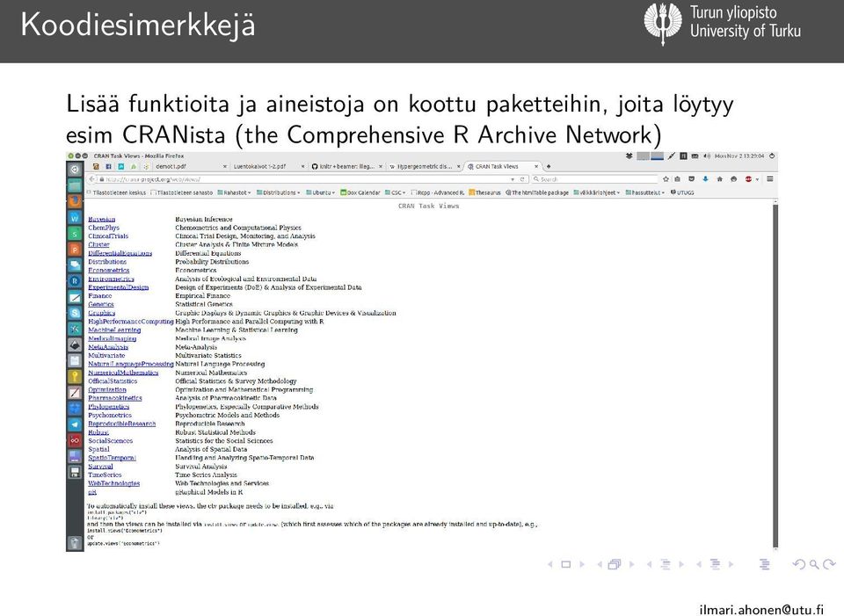Open the power menu icon in top panel
The height and width of the screenshot is (616, 844).
click(x=772, y=156)
